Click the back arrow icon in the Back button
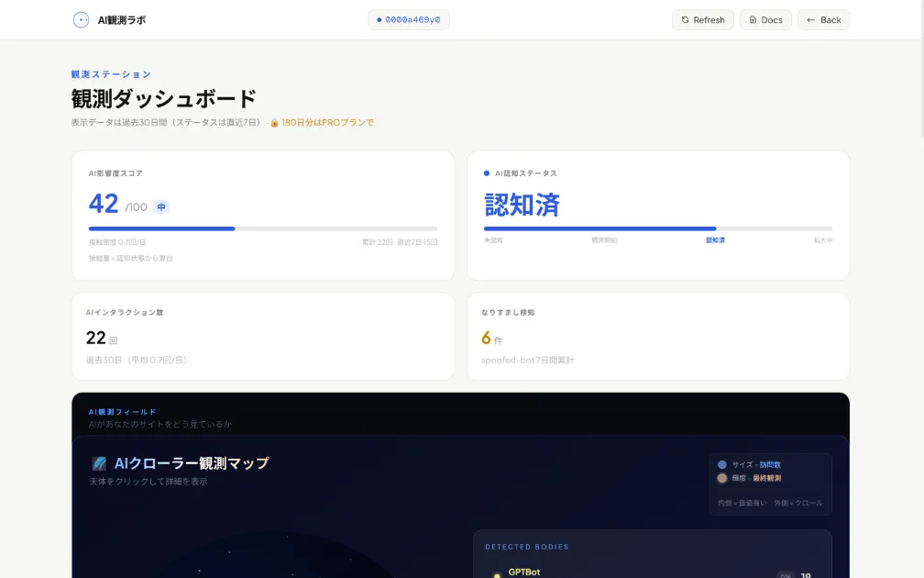Screen dimensions: 924x578 [x=809, y=19]
